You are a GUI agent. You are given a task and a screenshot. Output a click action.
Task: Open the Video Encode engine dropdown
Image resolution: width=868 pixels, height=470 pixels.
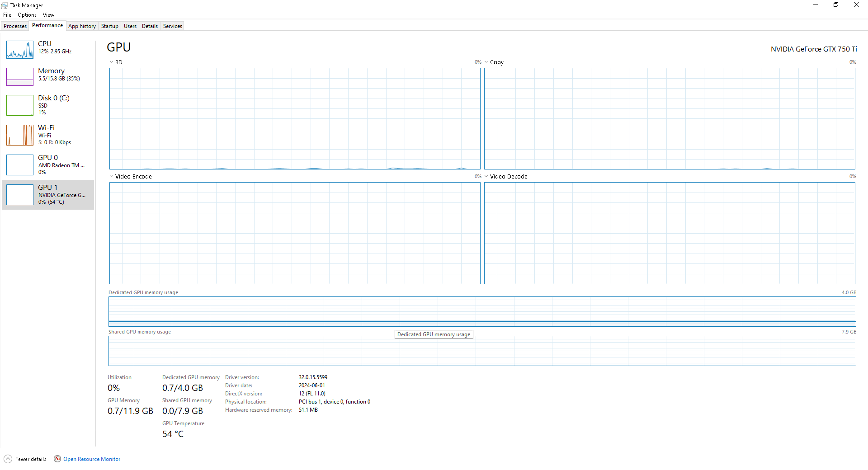[x=112, y=177]
